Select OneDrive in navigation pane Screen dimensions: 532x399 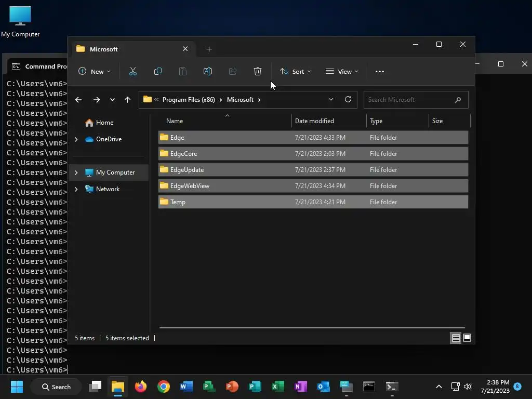pyautogui.click(x=109, y=139)
